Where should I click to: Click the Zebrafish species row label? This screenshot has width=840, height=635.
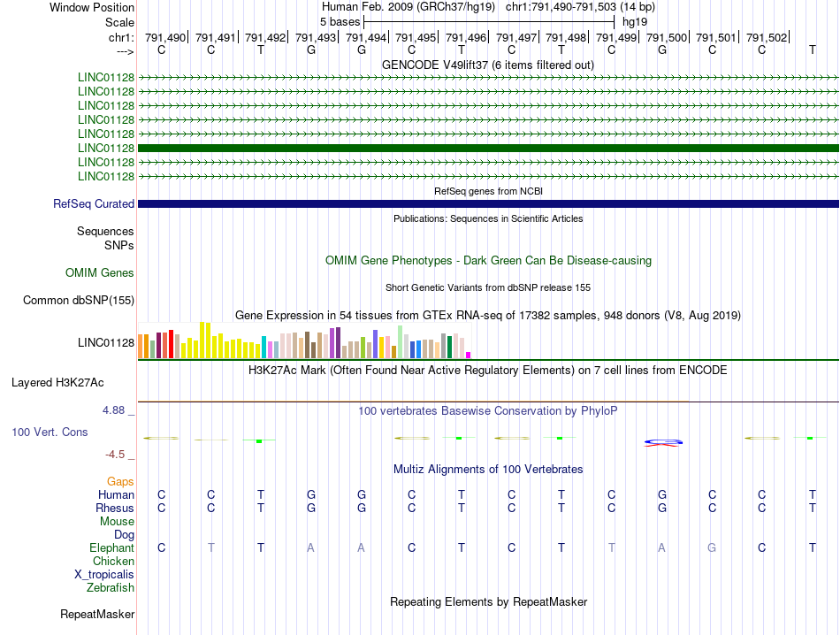pos(111,587)
